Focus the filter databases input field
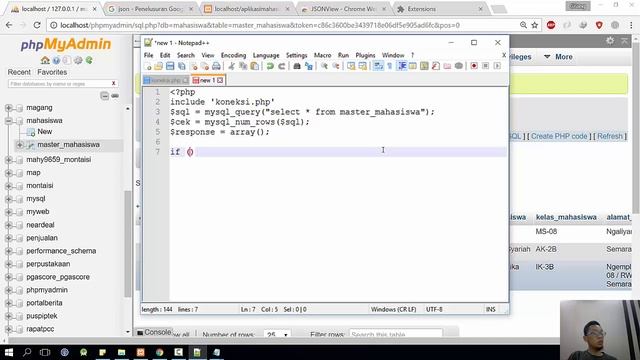The height and width of the screenshot is (360, 640). [60, 84]
